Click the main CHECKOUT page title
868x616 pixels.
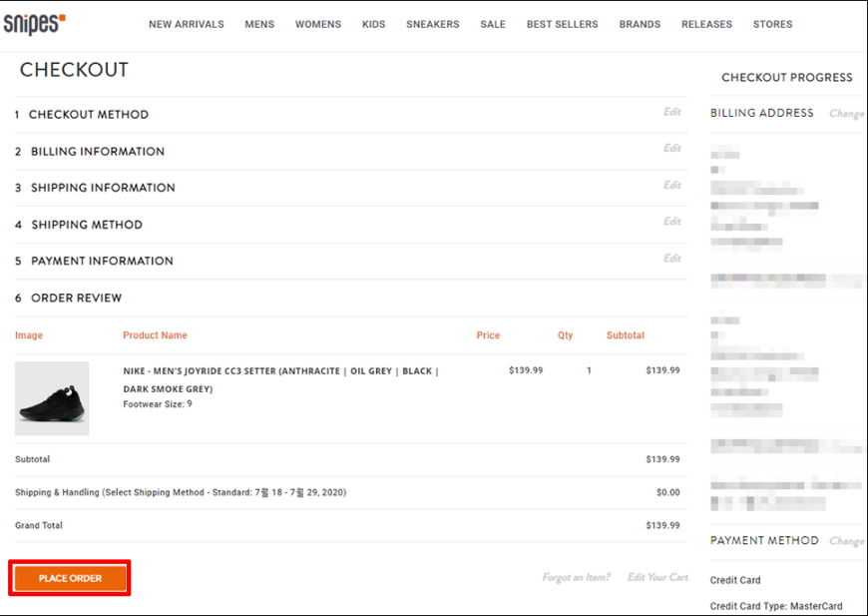[x=74, y=70]
